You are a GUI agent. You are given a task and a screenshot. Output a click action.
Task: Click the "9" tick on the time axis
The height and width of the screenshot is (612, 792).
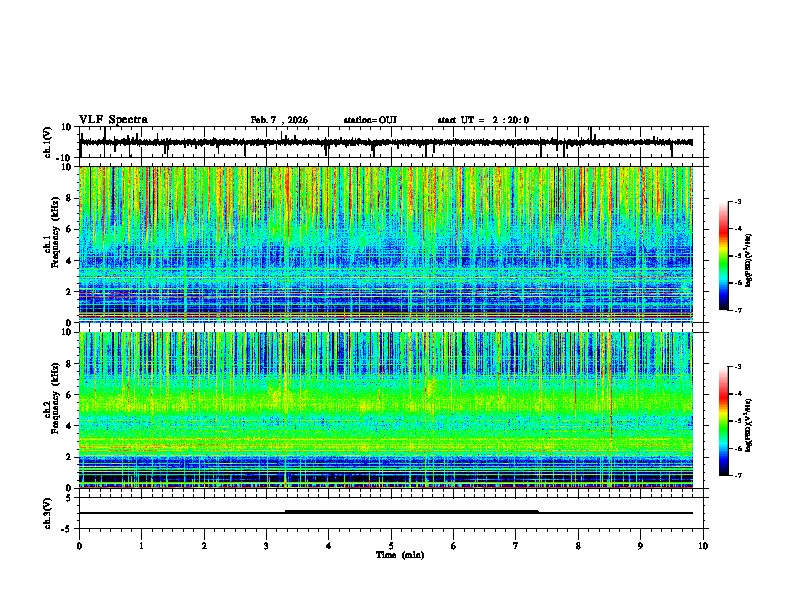click(641, 545)
